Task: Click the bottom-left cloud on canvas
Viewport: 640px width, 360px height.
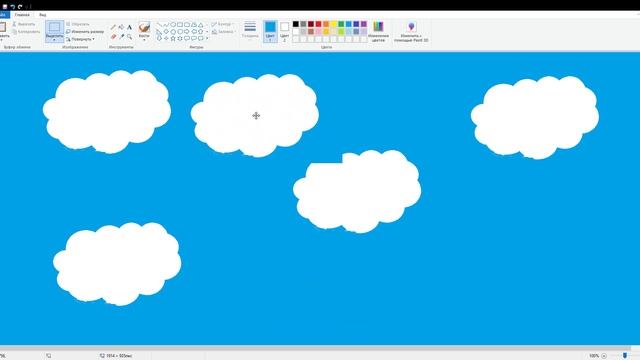Action: pyautogui.click(x=117, y=264)
